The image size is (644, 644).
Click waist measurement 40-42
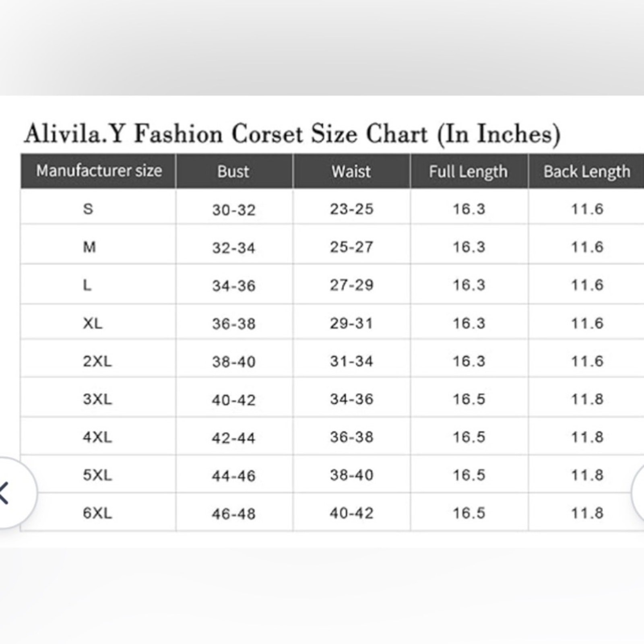[x=351, y=513]
